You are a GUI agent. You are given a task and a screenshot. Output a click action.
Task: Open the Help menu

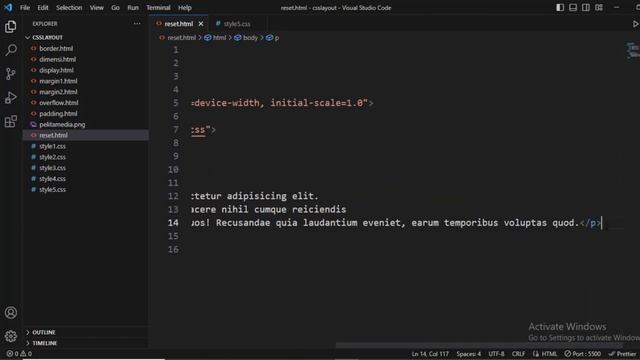[x=184, y=7]
